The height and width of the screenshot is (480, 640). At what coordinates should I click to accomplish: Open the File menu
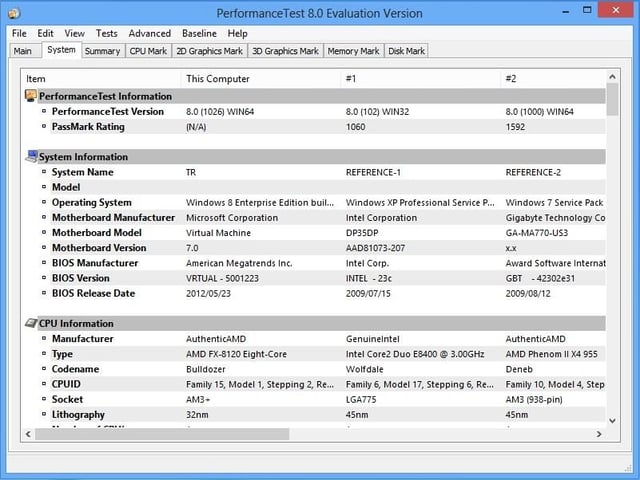(x=19, y=33)
